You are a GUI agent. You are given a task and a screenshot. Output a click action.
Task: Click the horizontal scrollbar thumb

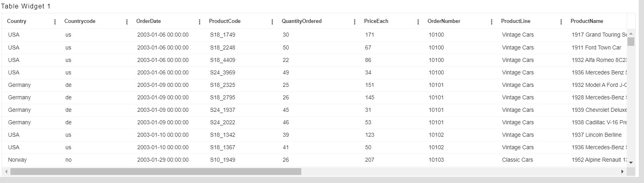156,172
